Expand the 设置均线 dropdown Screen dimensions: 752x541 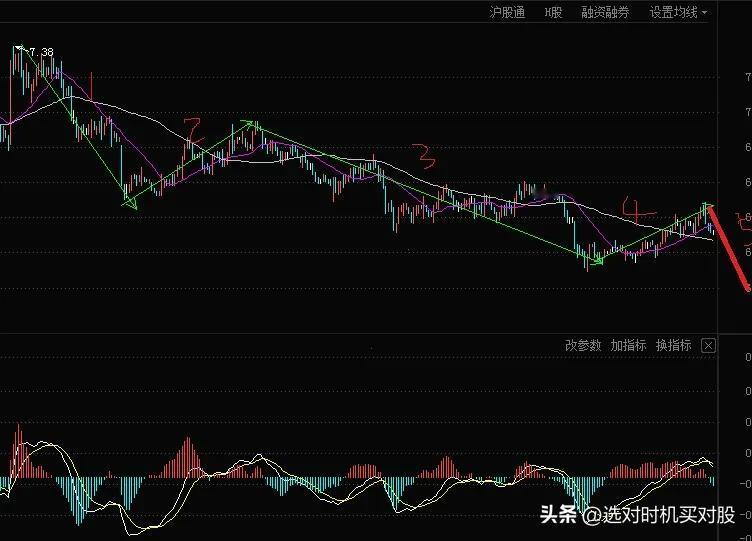pyautogui.click(x=678, y=12)
